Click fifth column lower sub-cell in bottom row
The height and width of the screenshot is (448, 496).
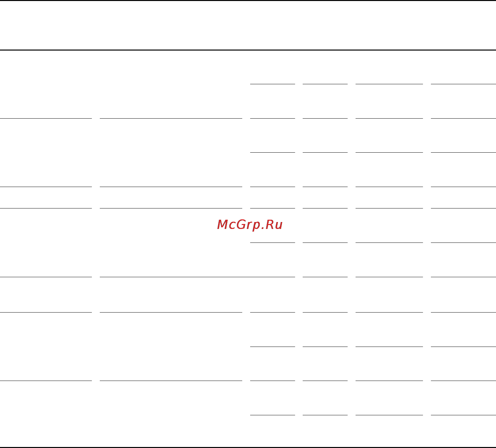coord(389,431)
